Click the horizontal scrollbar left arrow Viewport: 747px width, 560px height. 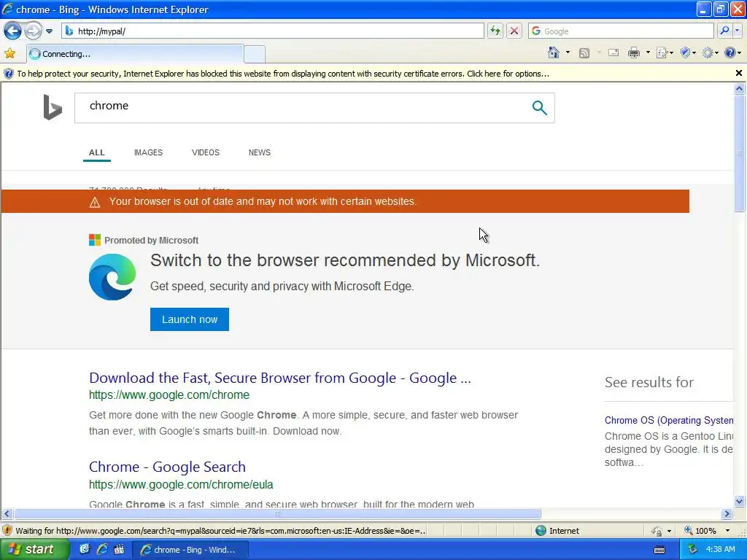7,514
